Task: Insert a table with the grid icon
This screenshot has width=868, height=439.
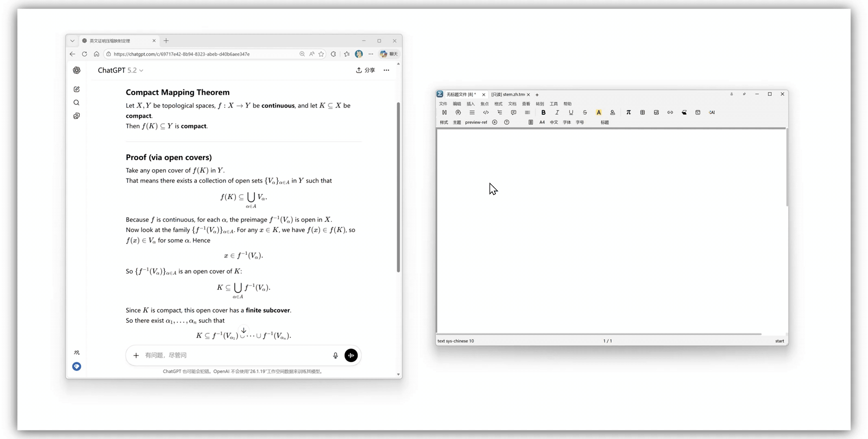Action: click(642, 113)
